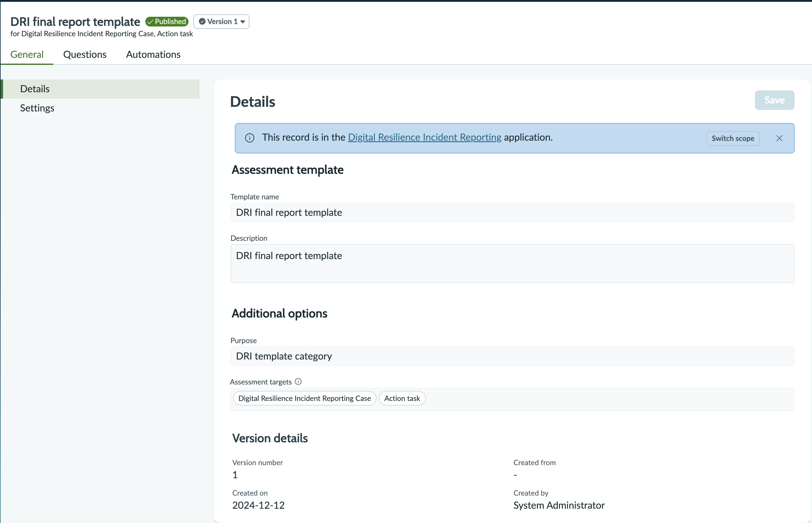Image resolution: width=812 pixels, height=523 pixels.
Task: Switch to the General tab
Action: click(27, 54)
